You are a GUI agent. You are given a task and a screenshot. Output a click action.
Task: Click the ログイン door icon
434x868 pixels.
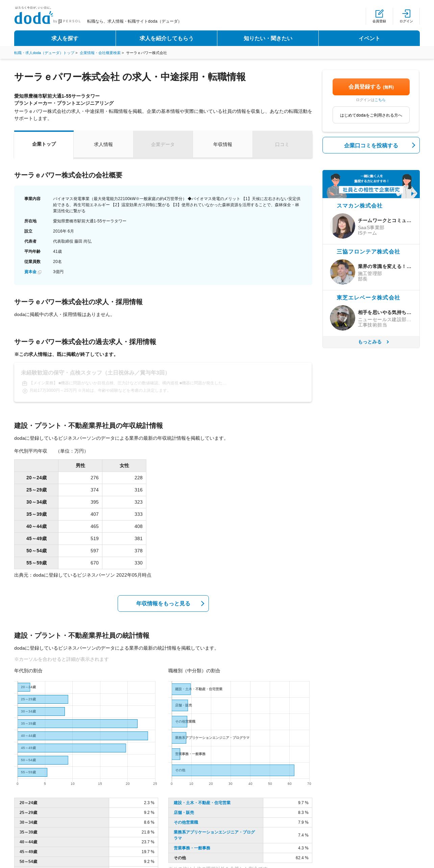point(406,14)
